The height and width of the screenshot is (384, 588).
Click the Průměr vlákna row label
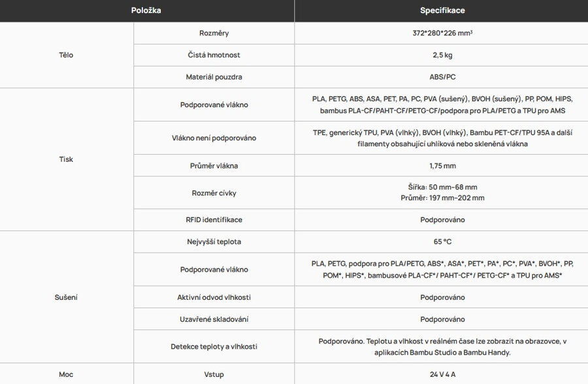(214, 166)
